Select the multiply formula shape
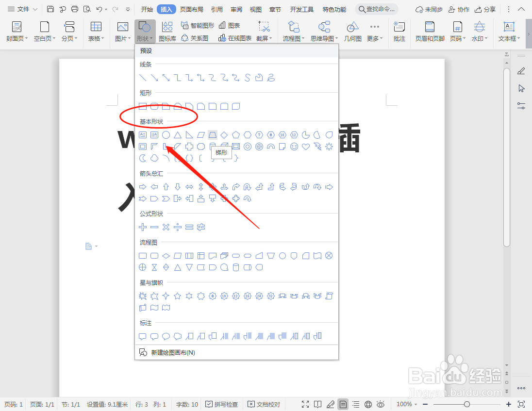Screen dimensions: 532x411 (166, 227)
